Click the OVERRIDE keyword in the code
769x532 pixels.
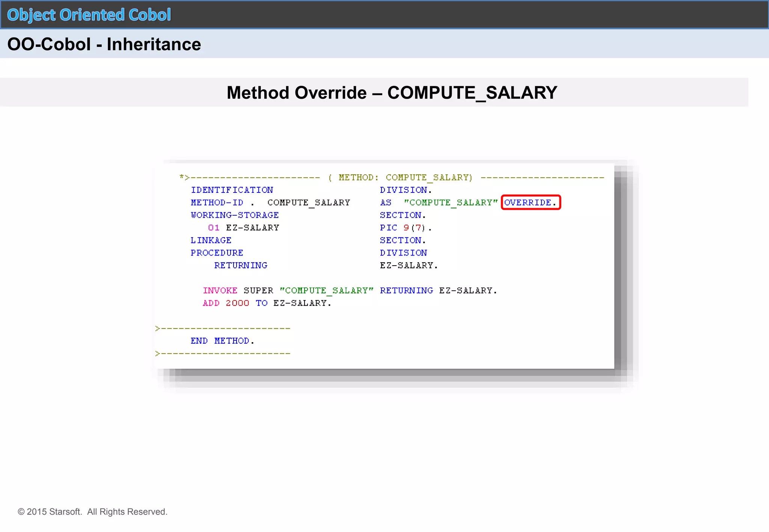(530, 203)
